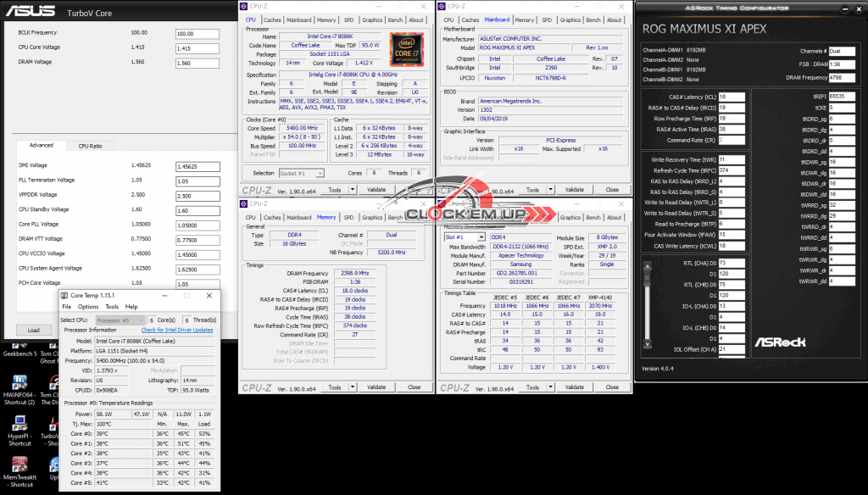Switch to the CPU Ratio tab
Viewport: 868px width, 495px height.
pyautogui.click(x=91, y=146)
